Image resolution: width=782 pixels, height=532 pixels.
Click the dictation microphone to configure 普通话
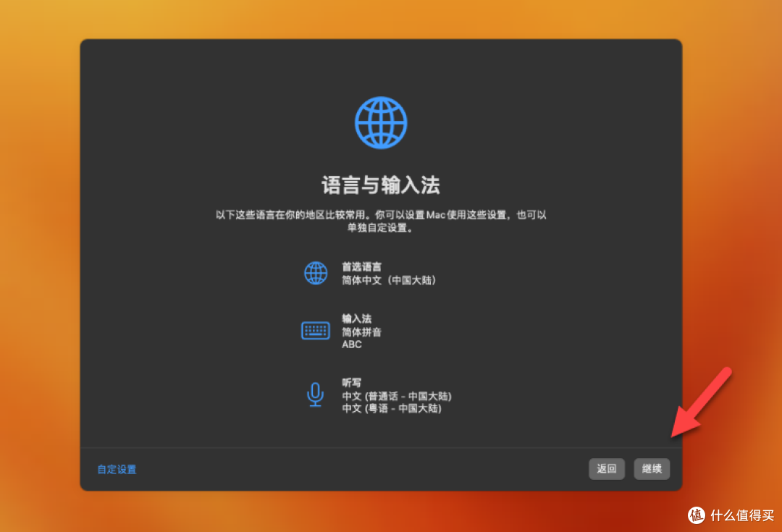click(315, 395)
